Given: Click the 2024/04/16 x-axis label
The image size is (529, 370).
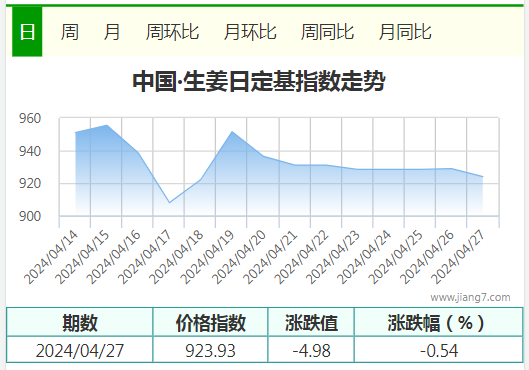Looking at the screenshot, I should tap(114, 257).
